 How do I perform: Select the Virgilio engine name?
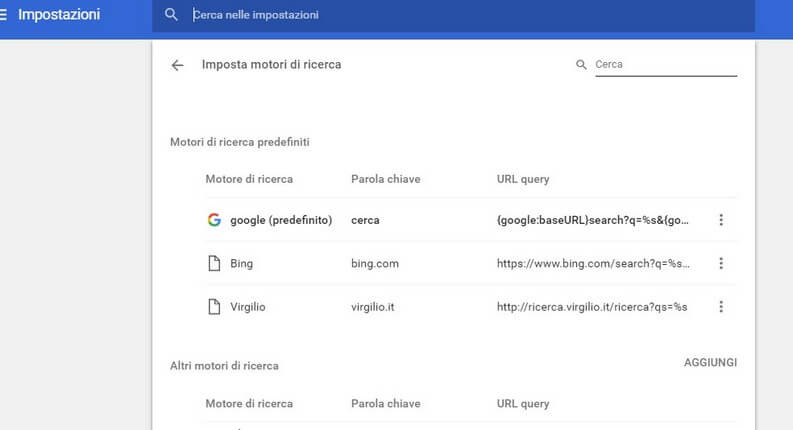pos(248,307)
